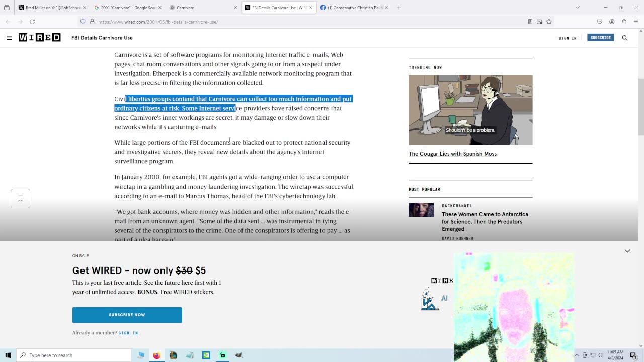Open the Firefox application menu
The width and height of the screenshot is (644, 362).
[636, 22]
